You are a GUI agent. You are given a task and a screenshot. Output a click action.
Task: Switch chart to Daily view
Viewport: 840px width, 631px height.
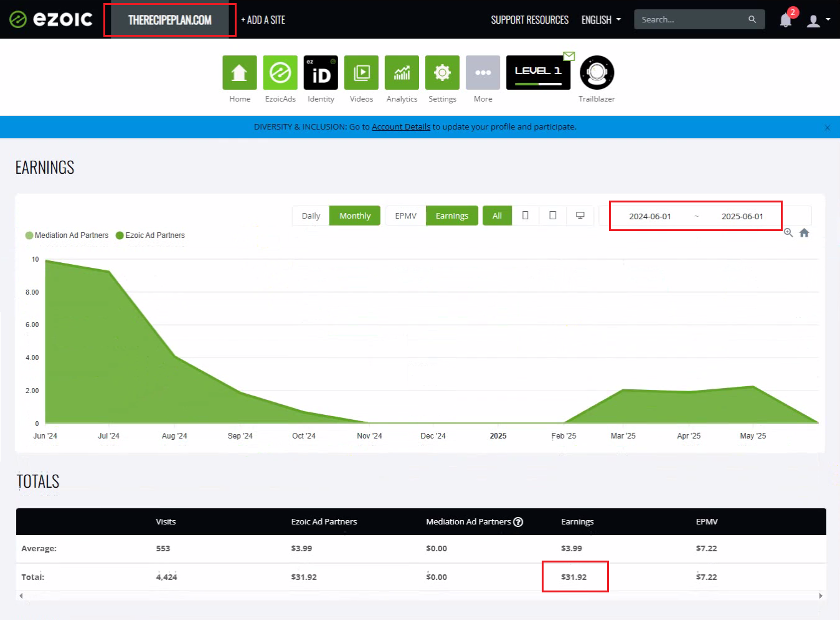coord(311,216)
